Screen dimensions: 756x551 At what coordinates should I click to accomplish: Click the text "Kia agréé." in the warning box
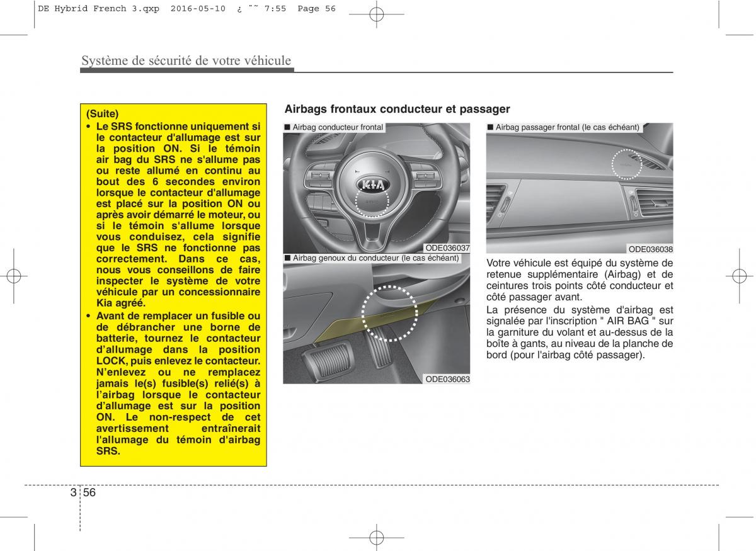coord(121,303)
